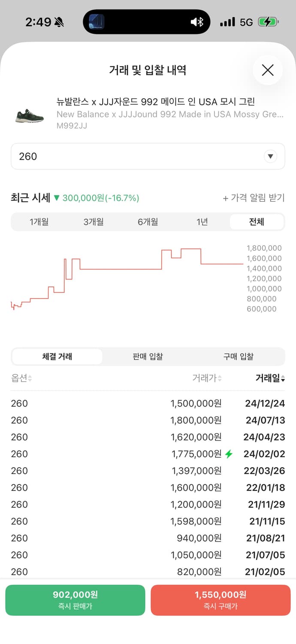Sort transactions by tapping 거래가 sort arrows
This screenshot has height=644, width=296.
click(219, 378)
